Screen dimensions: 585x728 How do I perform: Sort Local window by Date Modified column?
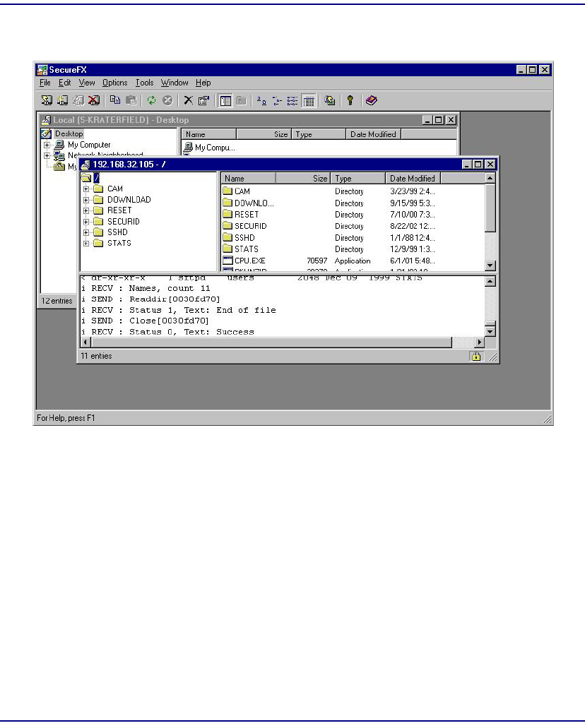(x=373, y=134)
